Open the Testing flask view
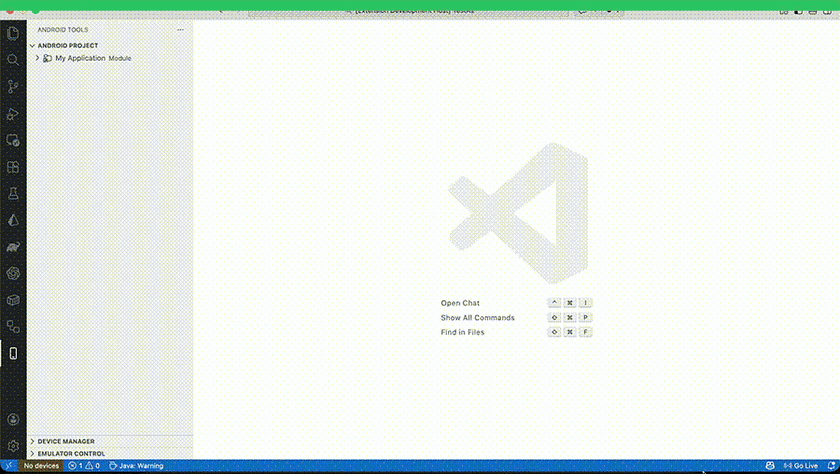 pos(13,193)
